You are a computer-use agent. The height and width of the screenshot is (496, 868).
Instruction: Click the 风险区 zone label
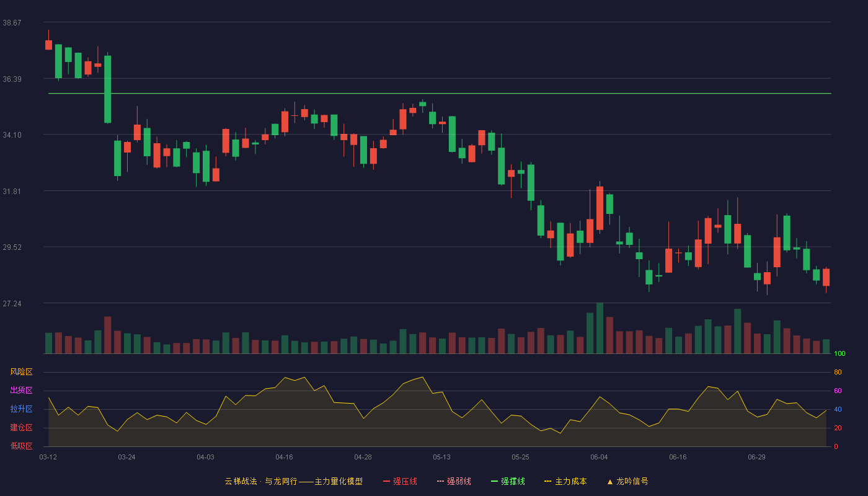(x=21, y=372)
